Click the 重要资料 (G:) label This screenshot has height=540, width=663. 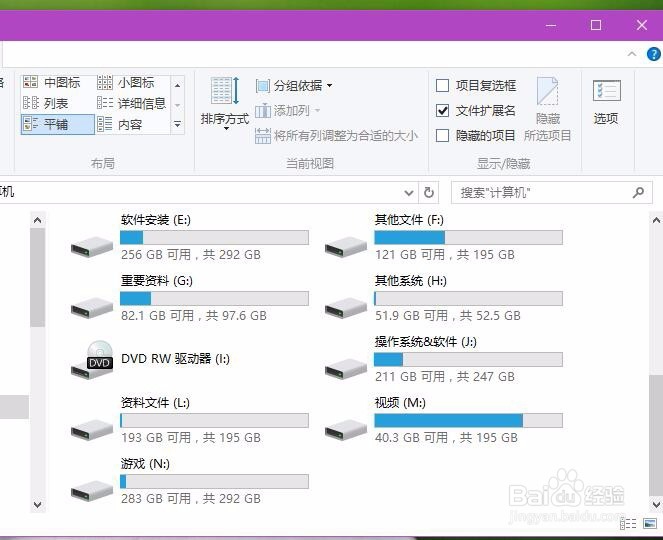coord(157,281)
